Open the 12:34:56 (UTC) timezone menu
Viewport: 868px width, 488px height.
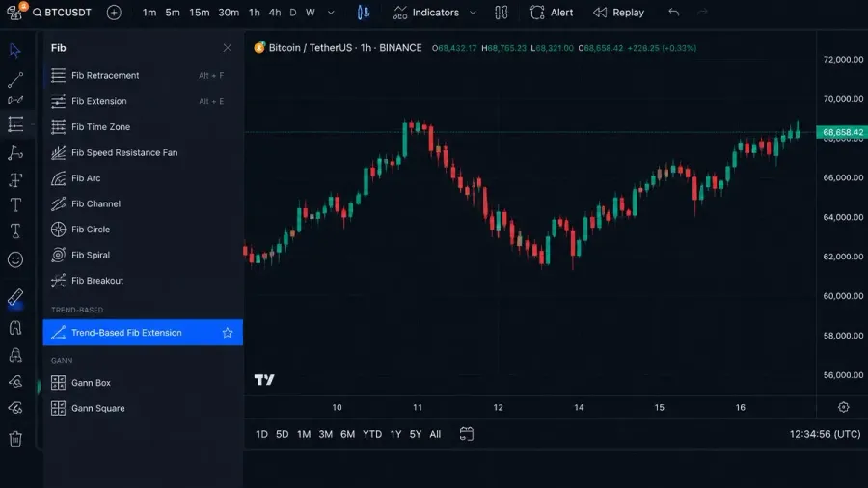click(825, 434)
